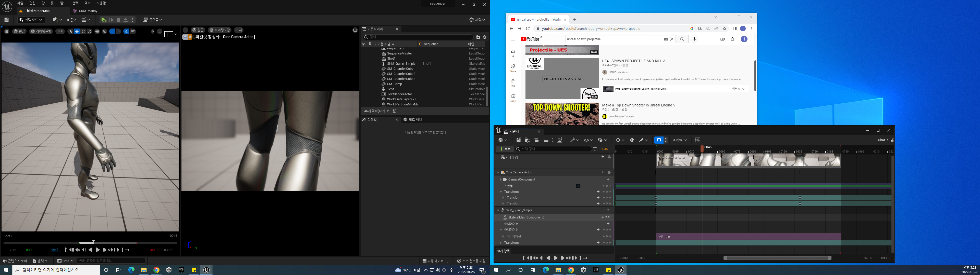The height and width of the screenshot is (275, 980).
Task: Select the rotate transform gizmo tool
Action: coord(83,32)
